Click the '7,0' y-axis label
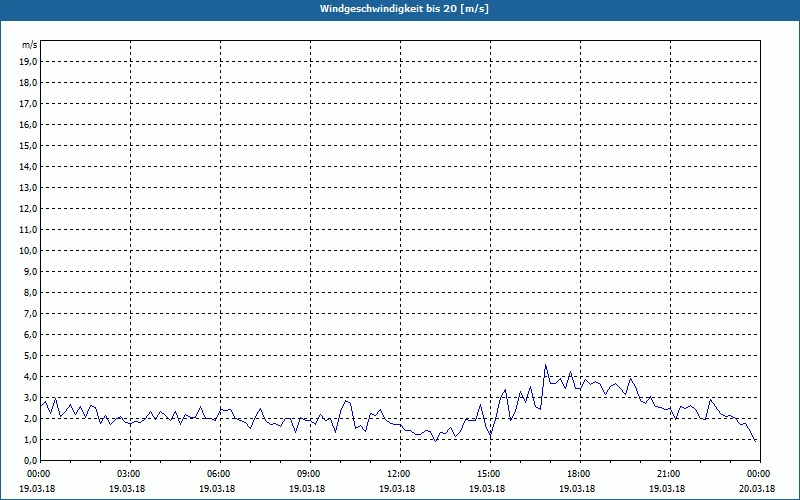Image resolution: width=800 pixels, height=500 pixels. click(30, 313)
